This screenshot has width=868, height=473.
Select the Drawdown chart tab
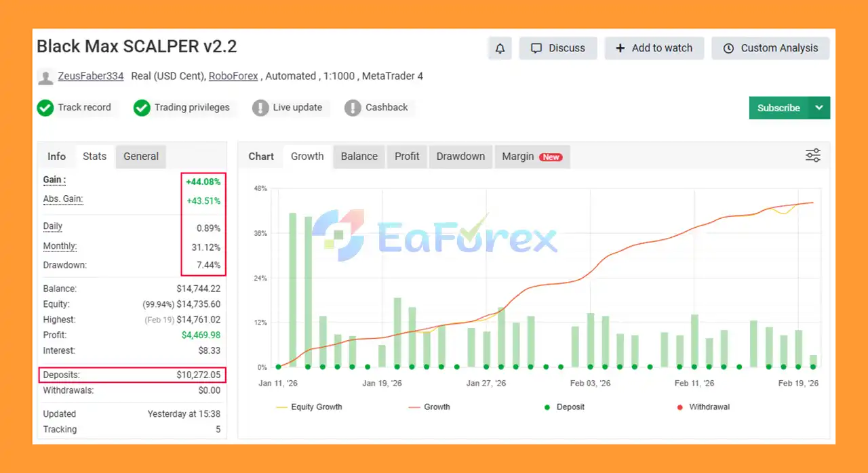click(460, 157)
